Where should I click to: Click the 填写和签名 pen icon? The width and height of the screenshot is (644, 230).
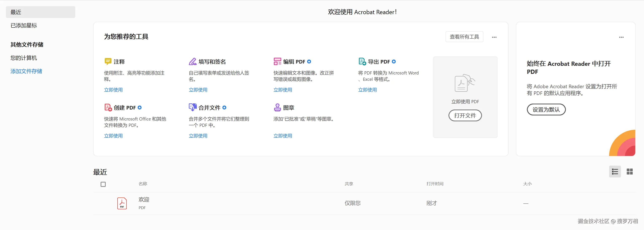point(192,61)
